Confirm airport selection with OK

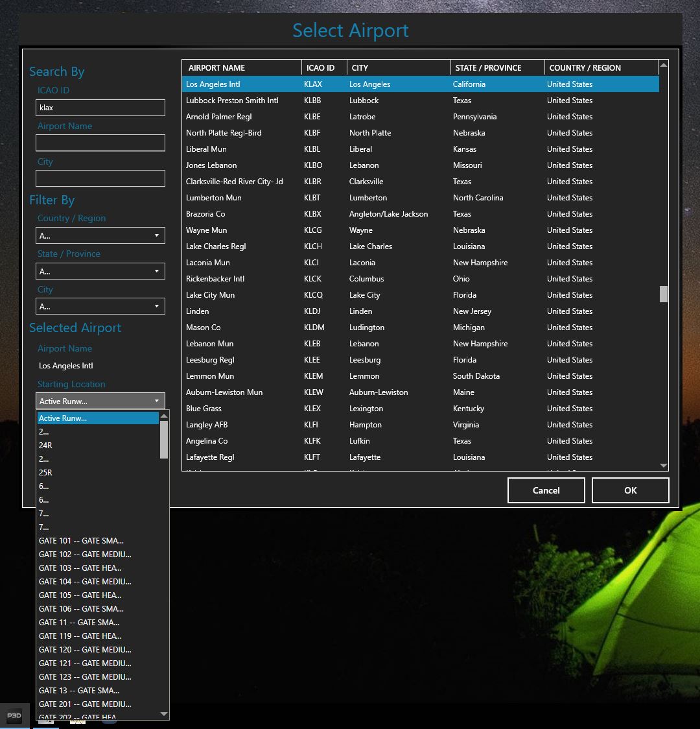(x=631, y=490)
